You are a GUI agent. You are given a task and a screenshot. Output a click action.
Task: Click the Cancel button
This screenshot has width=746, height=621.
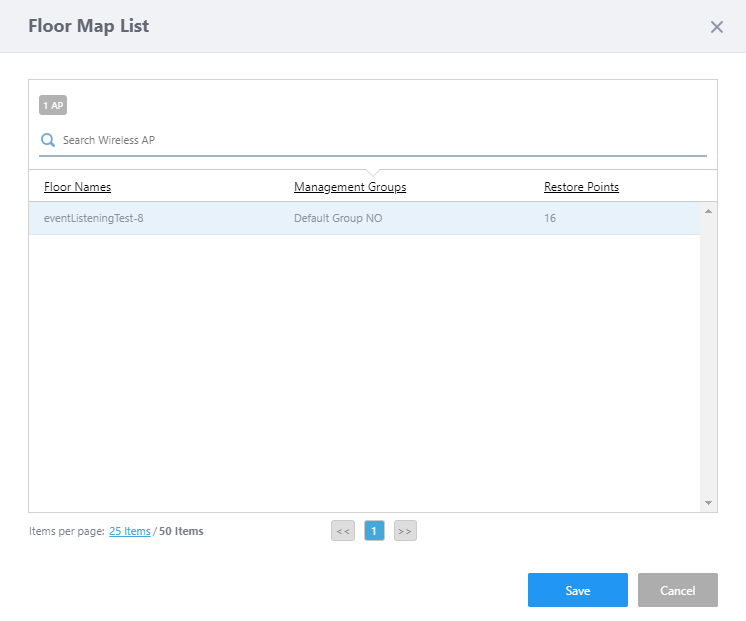(677, 590)
